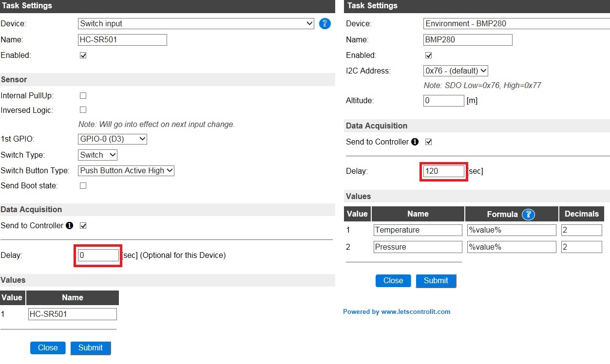
Task: Expand the 1st GPIO dropdown
Action: point(113,139)
